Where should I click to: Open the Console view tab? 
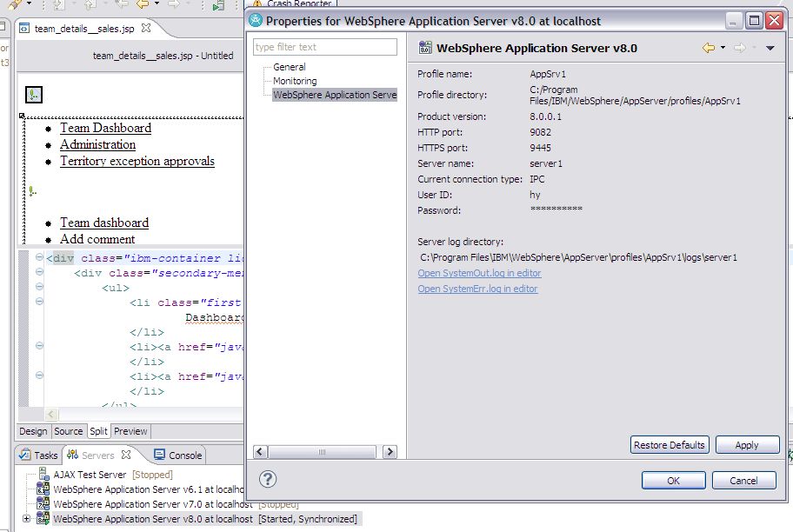tap(178, 456)
